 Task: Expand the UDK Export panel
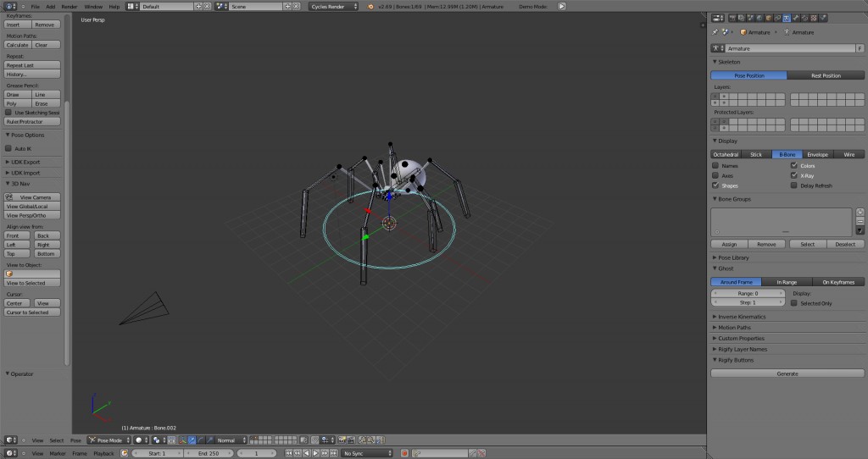(x=25, y=162)
